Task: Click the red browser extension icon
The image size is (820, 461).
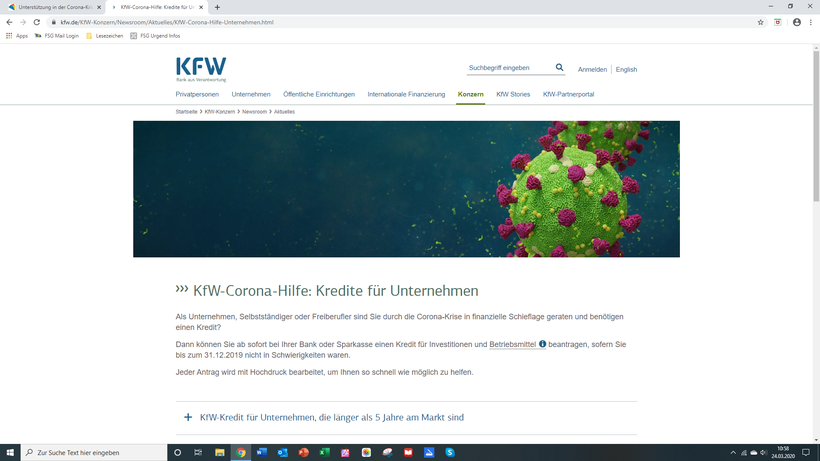Action: pyautogui.click(x=778, y=22)
